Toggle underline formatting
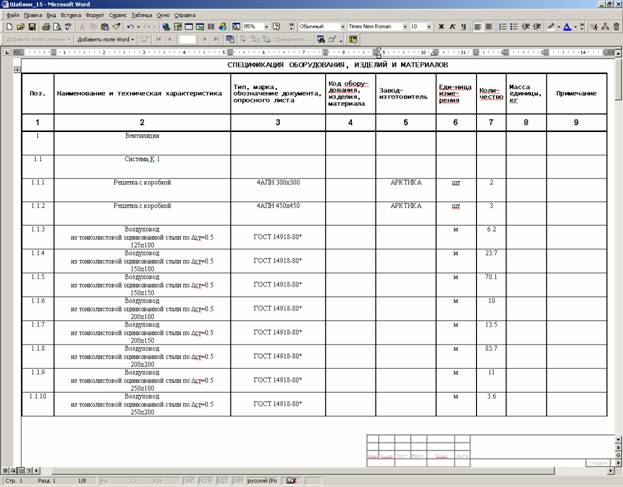 click(463, 27)
